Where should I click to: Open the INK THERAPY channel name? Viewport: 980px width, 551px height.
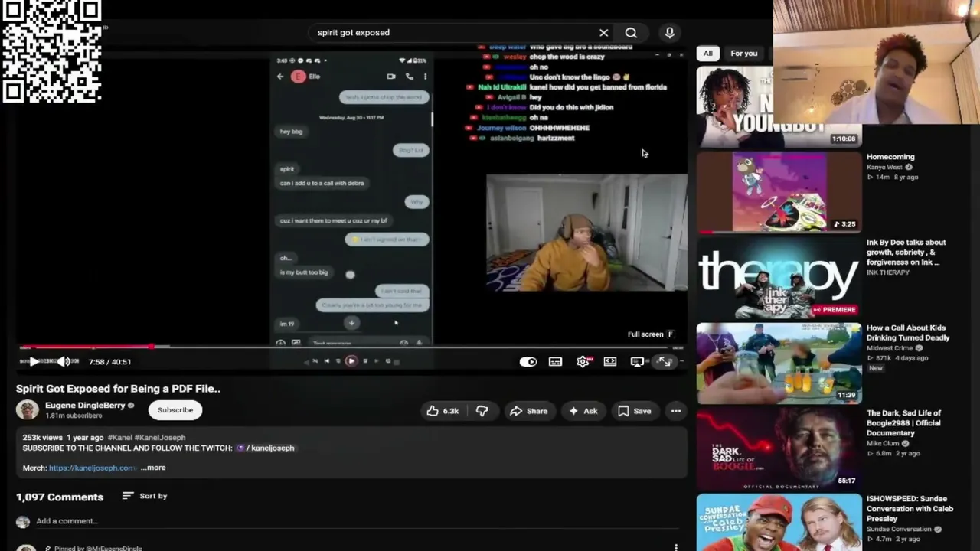tap(888, 272)
